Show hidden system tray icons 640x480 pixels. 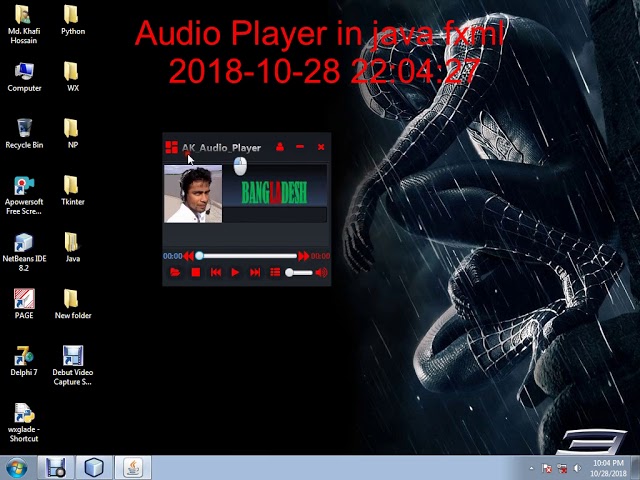coord(531,468)
